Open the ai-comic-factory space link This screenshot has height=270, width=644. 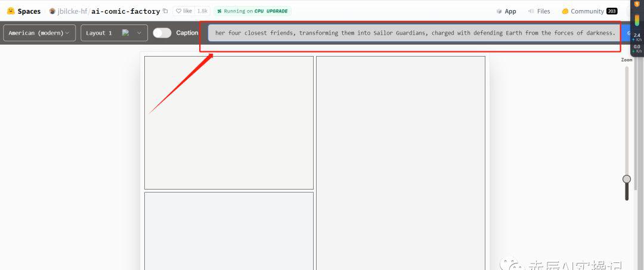pyautogui.click(x=125, y=11)
